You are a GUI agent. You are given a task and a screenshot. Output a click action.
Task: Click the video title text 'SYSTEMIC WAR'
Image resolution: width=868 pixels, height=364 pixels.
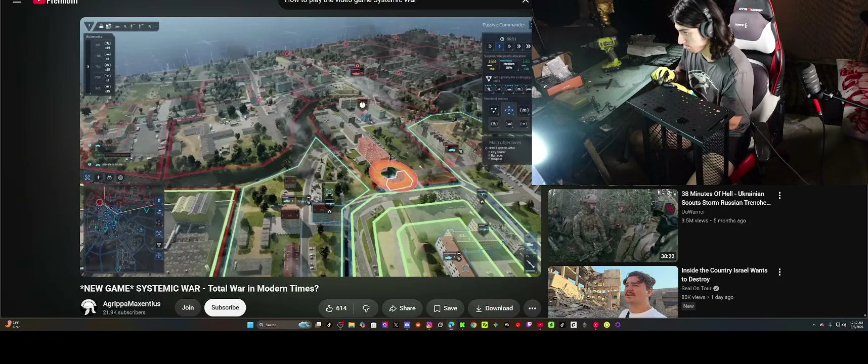[x=168, y=289]
